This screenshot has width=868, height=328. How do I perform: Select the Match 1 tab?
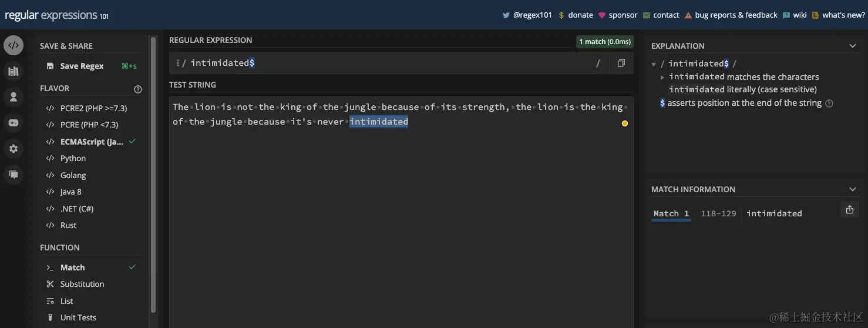pyautogui.click(x=671, y=213)
